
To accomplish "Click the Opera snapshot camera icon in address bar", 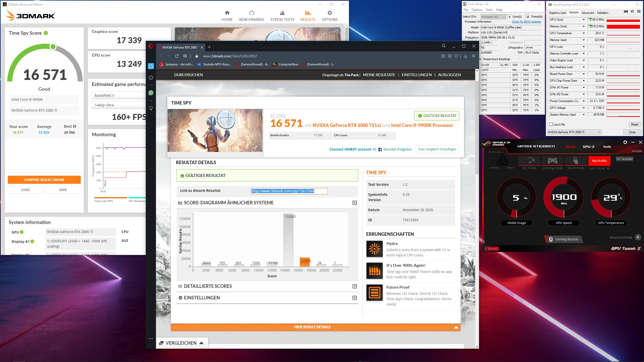I will click(443, 56).
